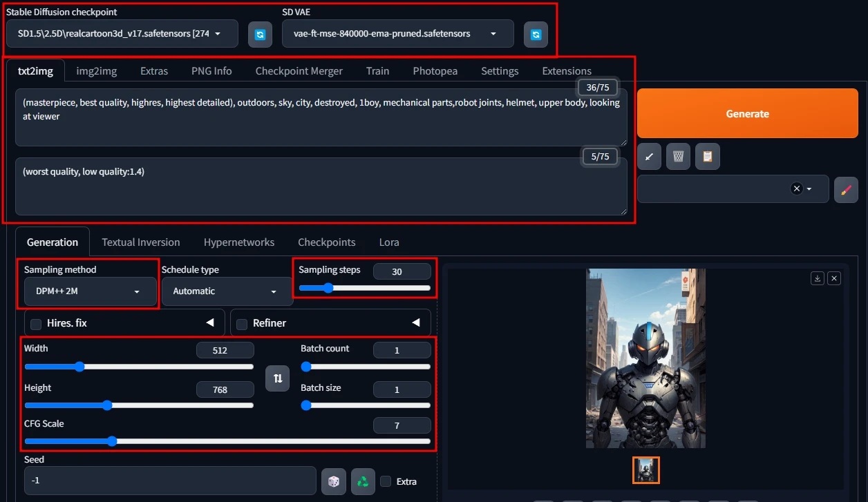Adjust the Height slider
The image size is (868, 502).
tap(139, 405)
